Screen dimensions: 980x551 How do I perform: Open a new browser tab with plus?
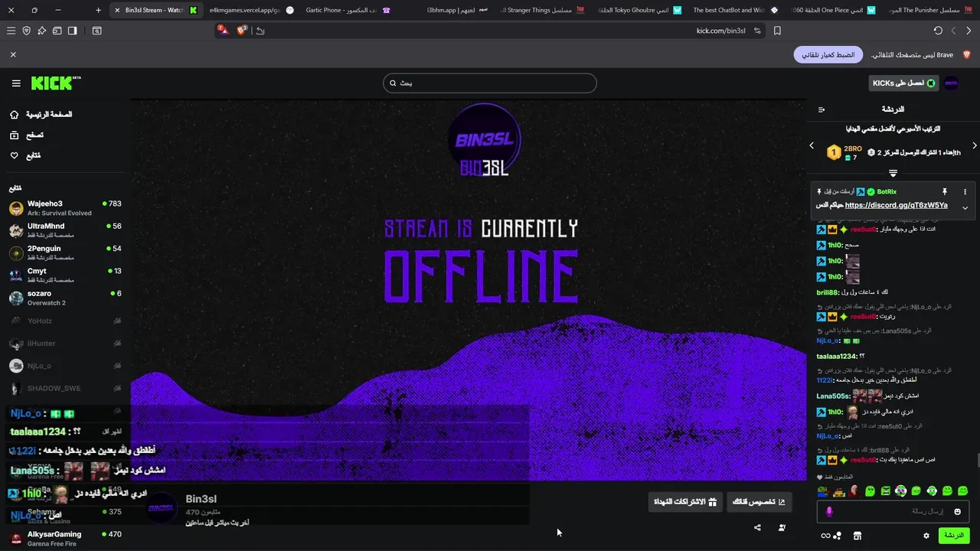(98, 10)
